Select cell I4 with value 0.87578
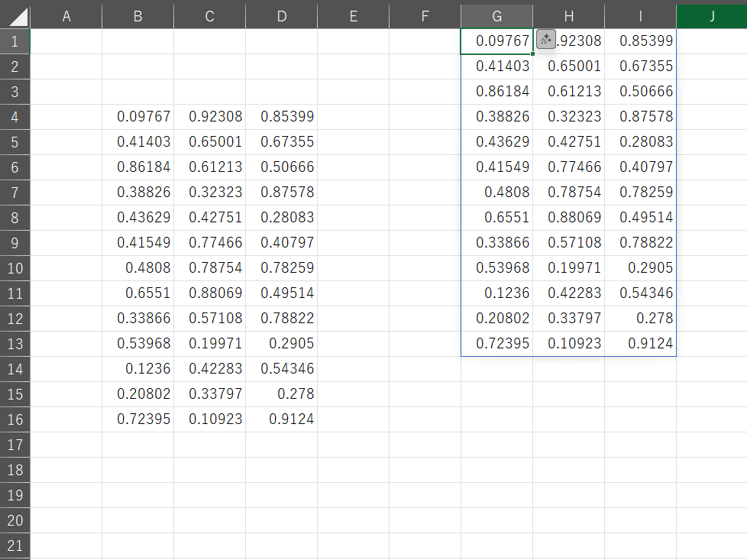 click(640, 117)
